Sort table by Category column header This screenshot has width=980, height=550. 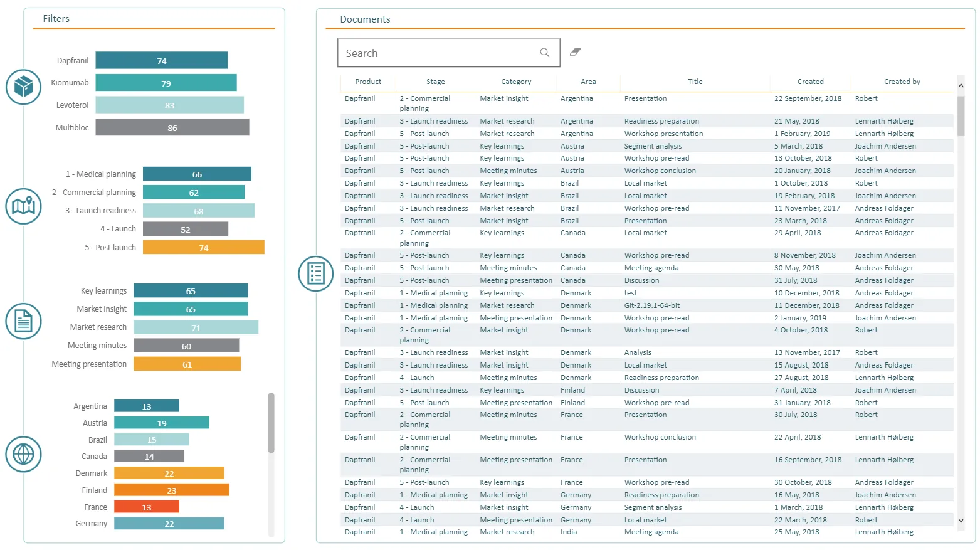point(516,82)
